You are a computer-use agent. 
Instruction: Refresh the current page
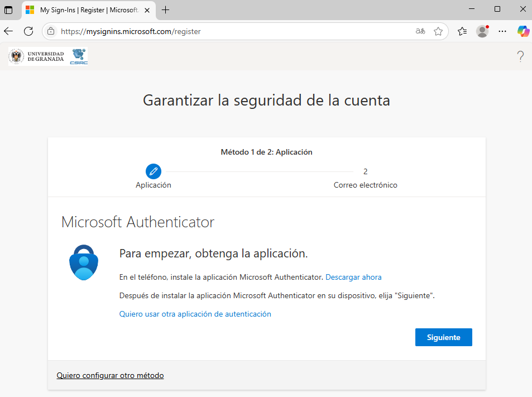(28, 31)
